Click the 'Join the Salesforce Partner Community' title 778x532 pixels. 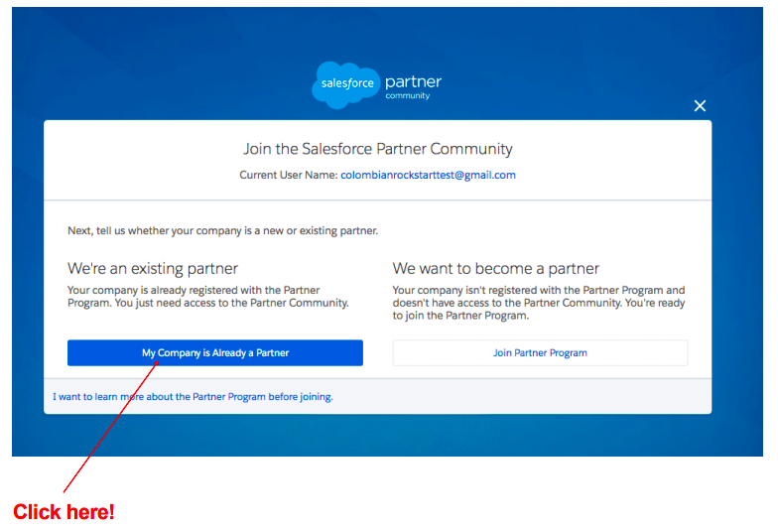point(378,149)
